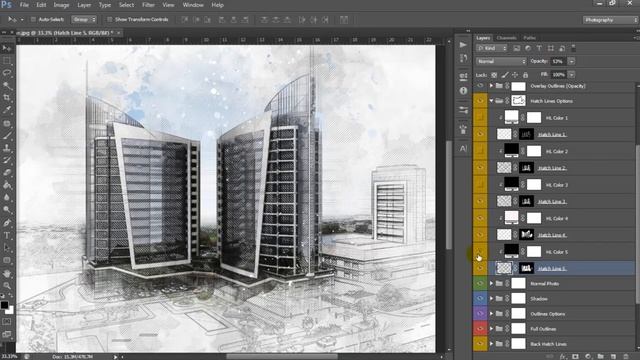Filter layers by adjustment layers icon
Screen dimensions: 640x360
(528, 48)
